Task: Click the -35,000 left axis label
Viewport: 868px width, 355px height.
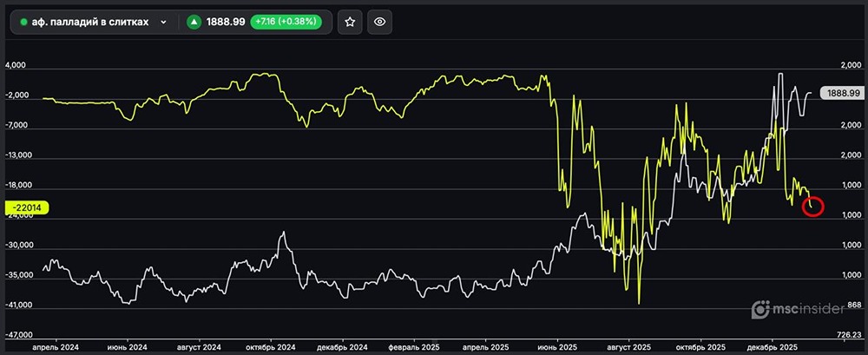Action: (17, 274)
